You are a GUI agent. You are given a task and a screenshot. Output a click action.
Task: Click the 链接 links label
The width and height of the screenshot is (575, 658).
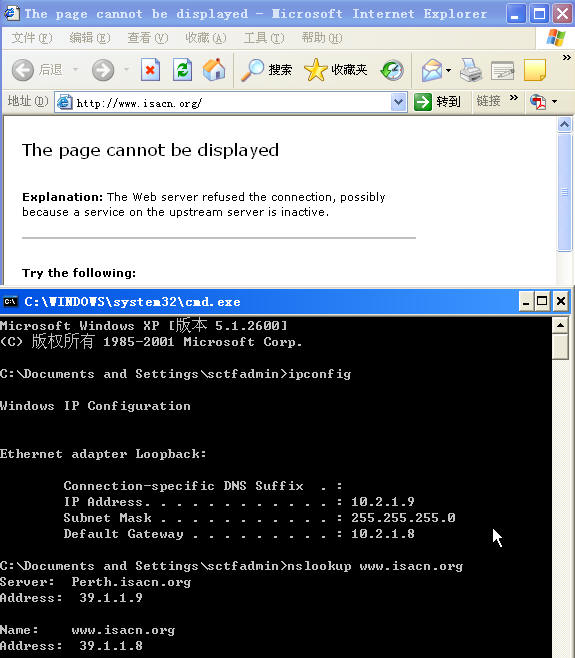point(488,101)
